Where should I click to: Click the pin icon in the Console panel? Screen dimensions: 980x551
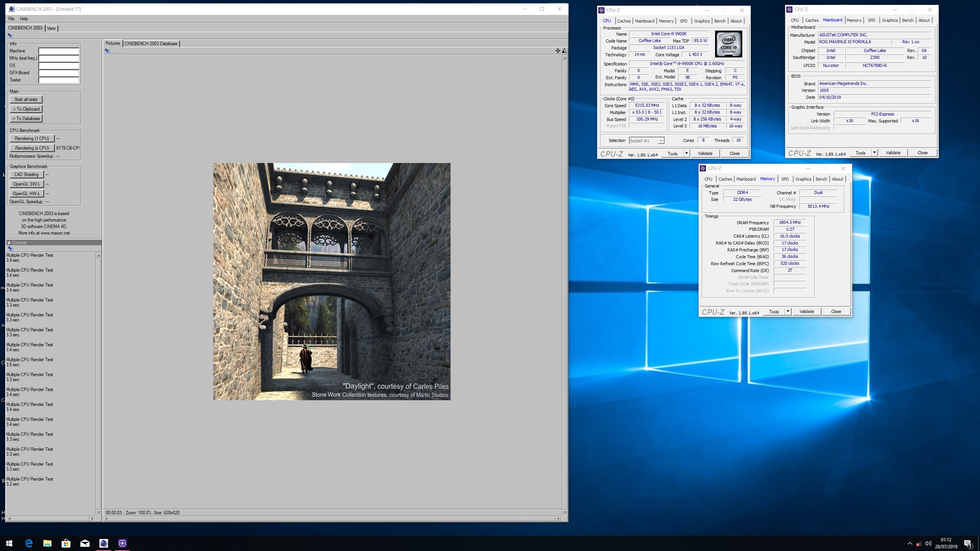point(10,249)
